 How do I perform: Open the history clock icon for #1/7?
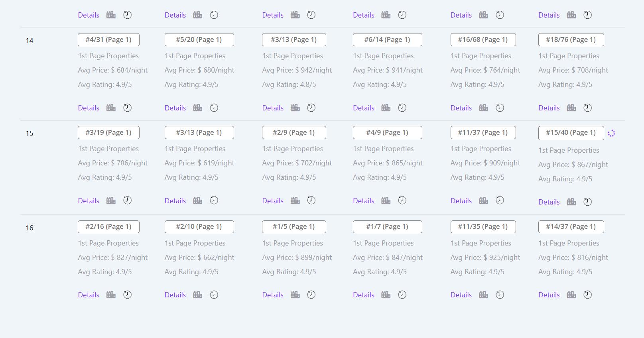click(402, 295)
